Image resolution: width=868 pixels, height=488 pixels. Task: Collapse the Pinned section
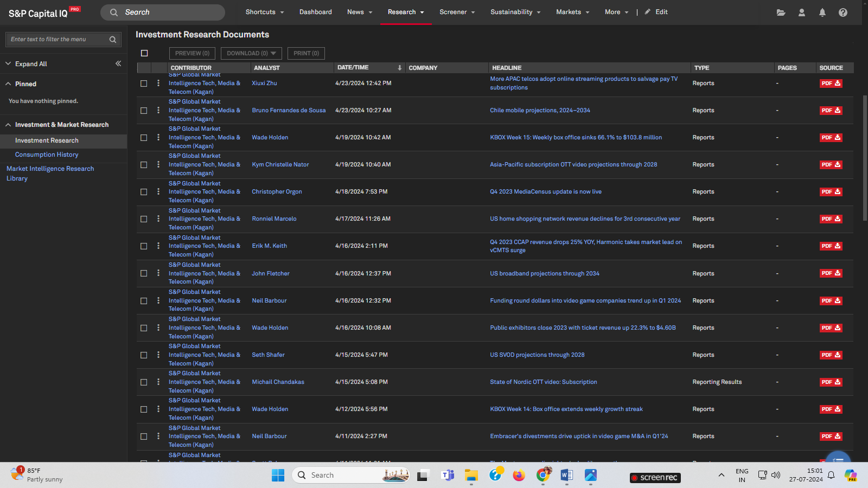coord(9,84)
